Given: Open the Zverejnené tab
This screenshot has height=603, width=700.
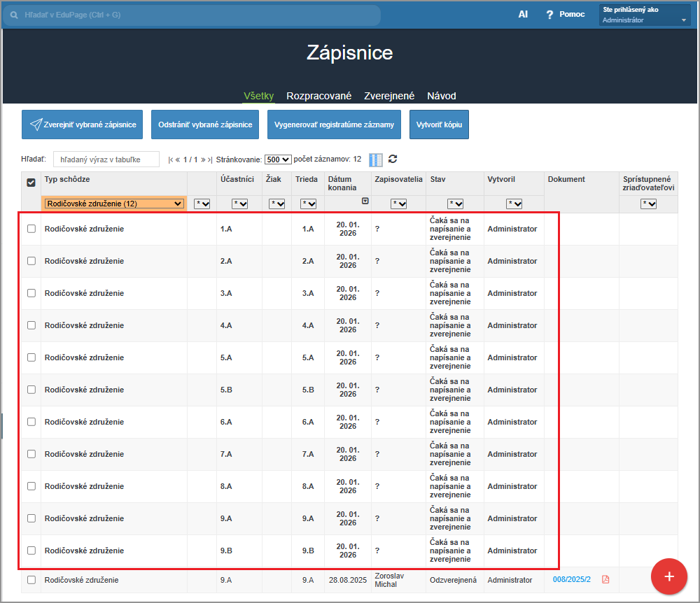Looking at the screenshot, I should (389, 96).
